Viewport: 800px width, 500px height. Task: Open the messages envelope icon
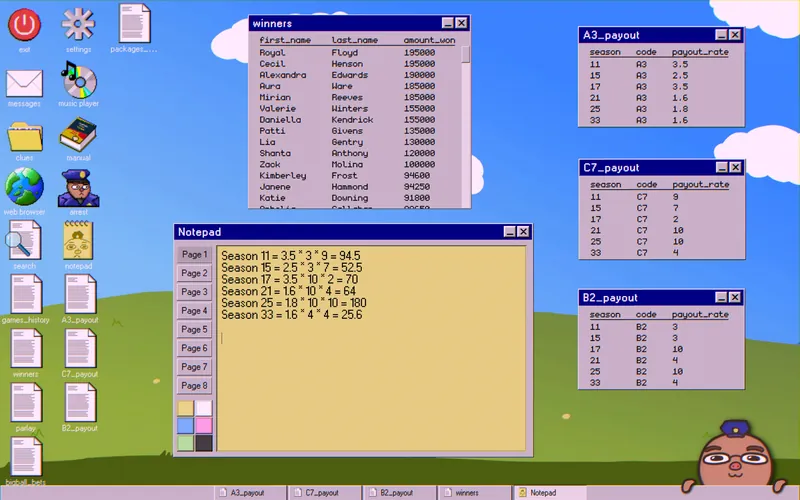[24, 83]
